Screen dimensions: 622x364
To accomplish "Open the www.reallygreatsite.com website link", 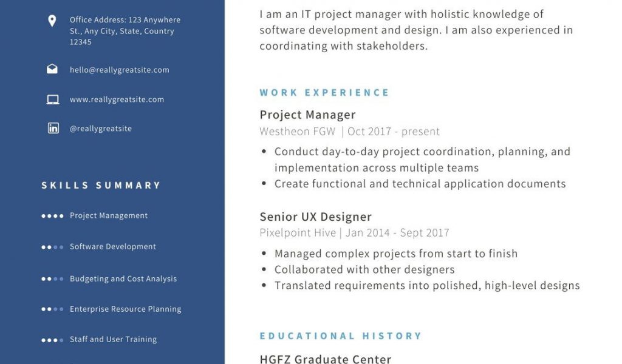I will [117, 99].
